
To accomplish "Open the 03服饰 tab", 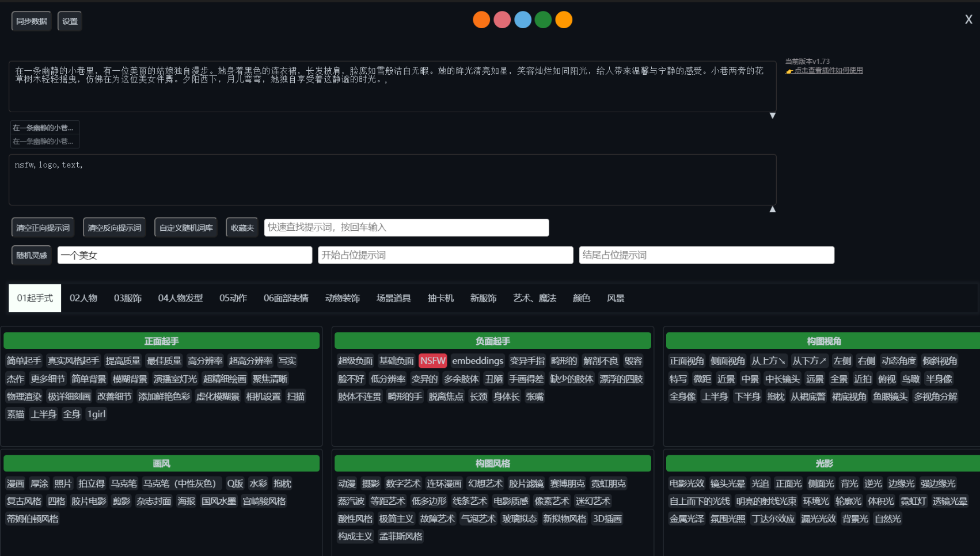I will pos(128,298).
